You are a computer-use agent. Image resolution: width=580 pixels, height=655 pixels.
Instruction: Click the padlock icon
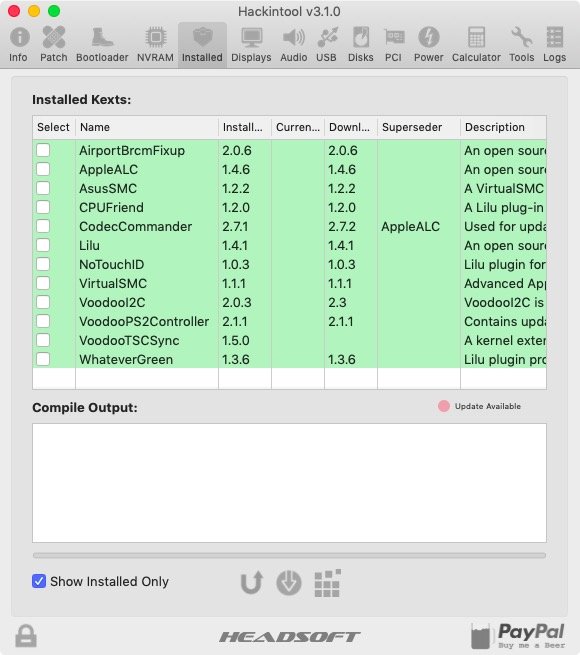[26, 636]
